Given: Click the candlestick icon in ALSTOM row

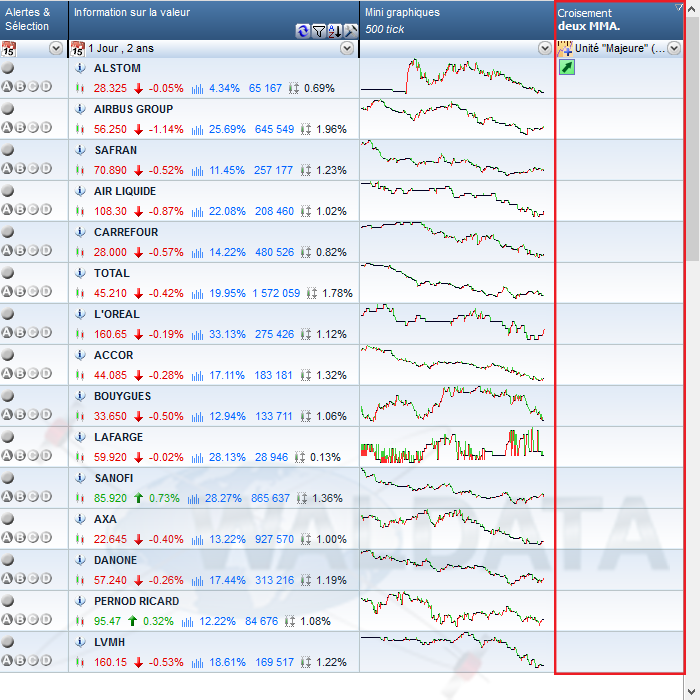Looking at the screenshot, I should click(80, 88).
